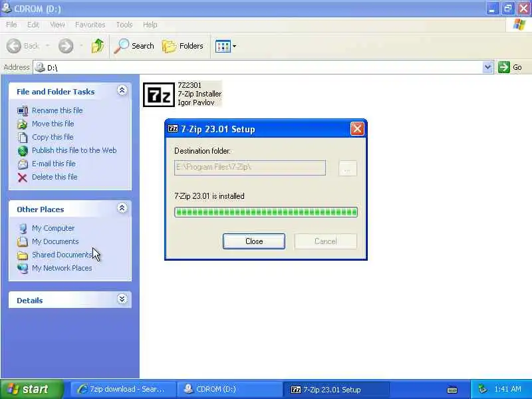Expand the address bar dropdown
Screen dimensions: 532x399
pos(487,67)
